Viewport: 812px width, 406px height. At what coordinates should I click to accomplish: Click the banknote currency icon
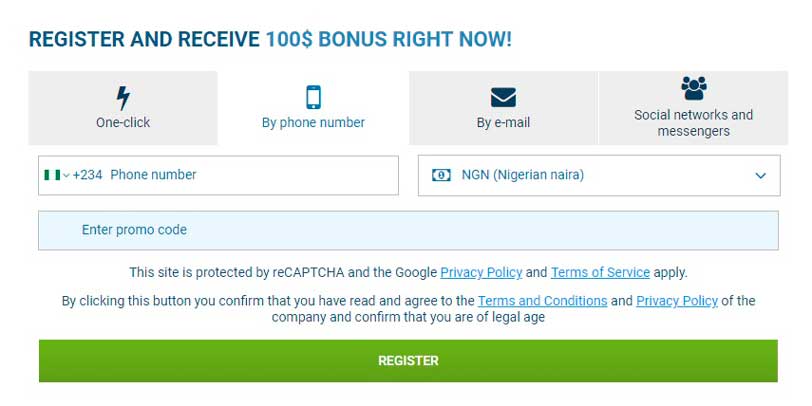(x=441, y=175)
